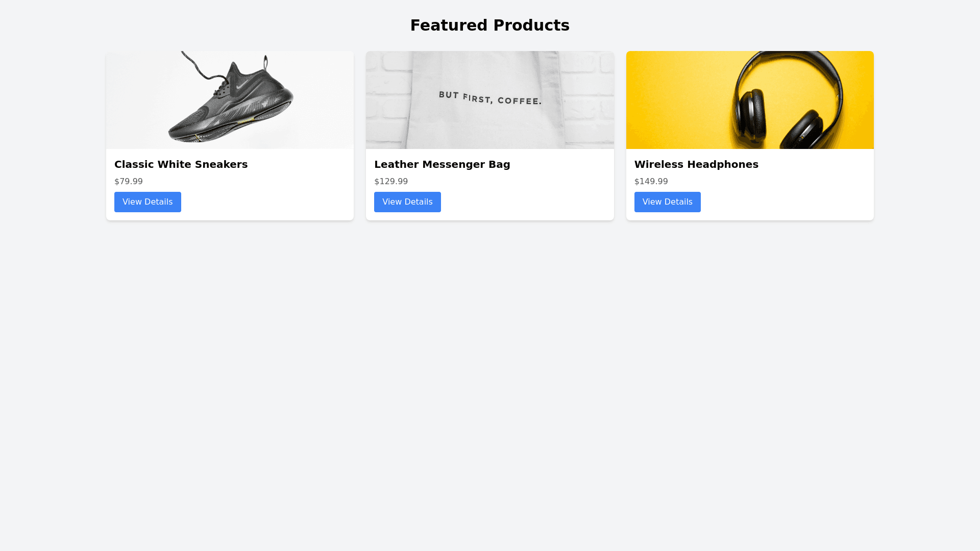980x551 pixels.
Task: Click View Details for Classic White Sneakers
Action: coord(148,202)
